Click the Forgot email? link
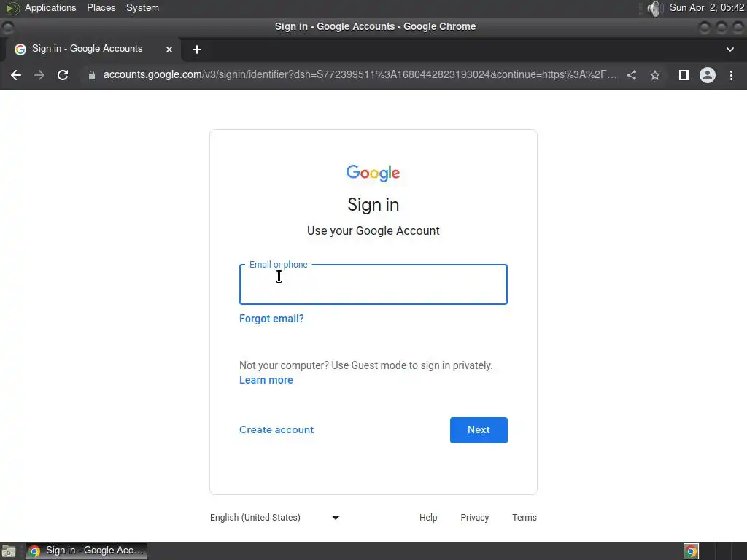This screenshot has height=560, width=747. point(271,319)
